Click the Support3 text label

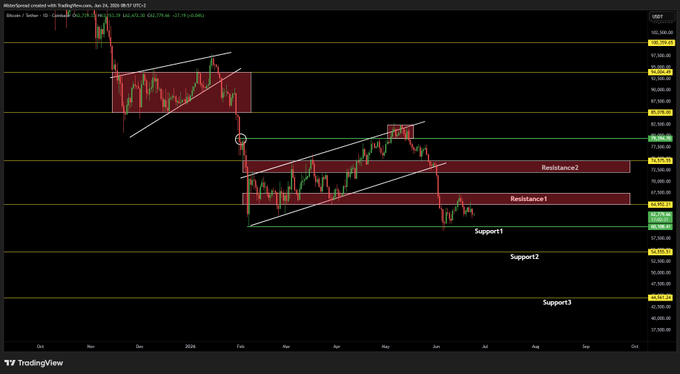point(557,302)
